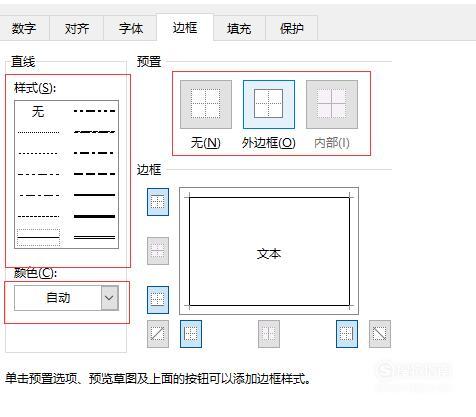Click the 文本 border preview area
Viewport: 476px width, 417px height.
(269, 251)
